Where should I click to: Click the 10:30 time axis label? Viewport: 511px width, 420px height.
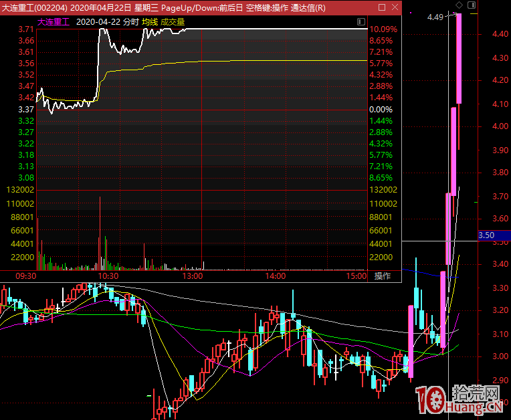[108, 276]
